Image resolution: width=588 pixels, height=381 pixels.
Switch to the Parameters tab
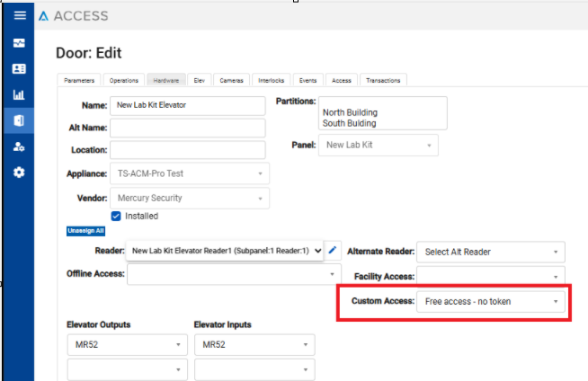(79, 80)
